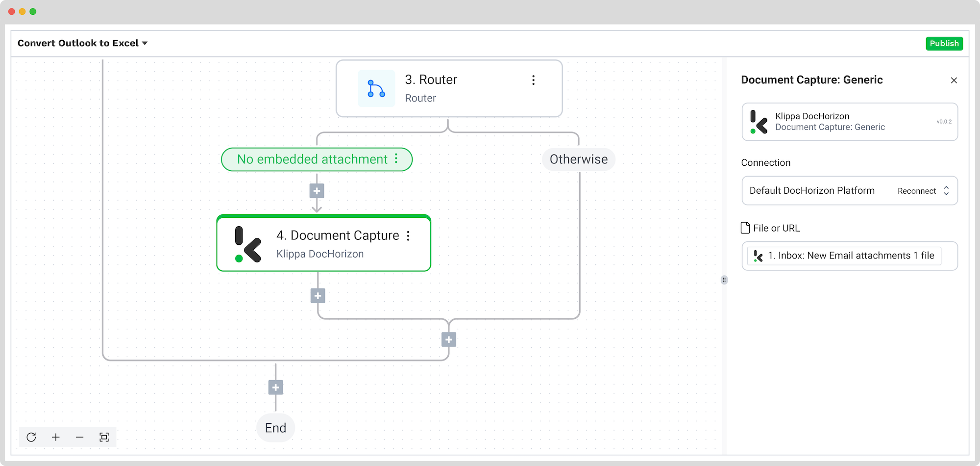Add a step after Document Capture
The width and height of the screenshot is (980, 466).
318,296
